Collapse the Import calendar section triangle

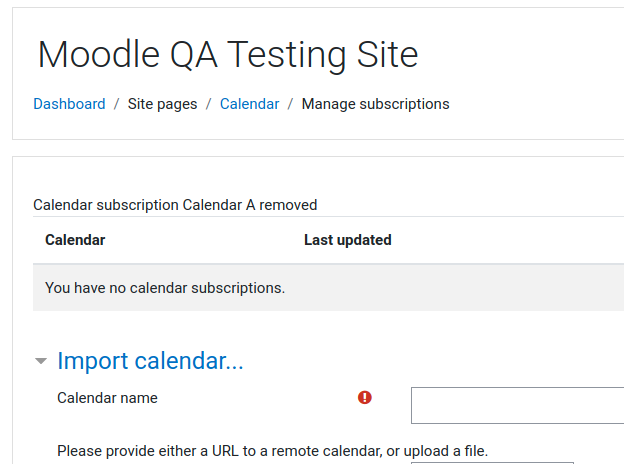click(41, 361)
